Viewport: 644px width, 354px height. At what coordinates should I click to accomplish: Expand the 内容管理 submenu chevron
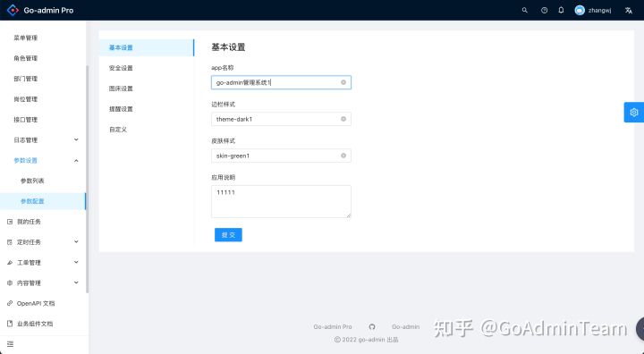76,282
